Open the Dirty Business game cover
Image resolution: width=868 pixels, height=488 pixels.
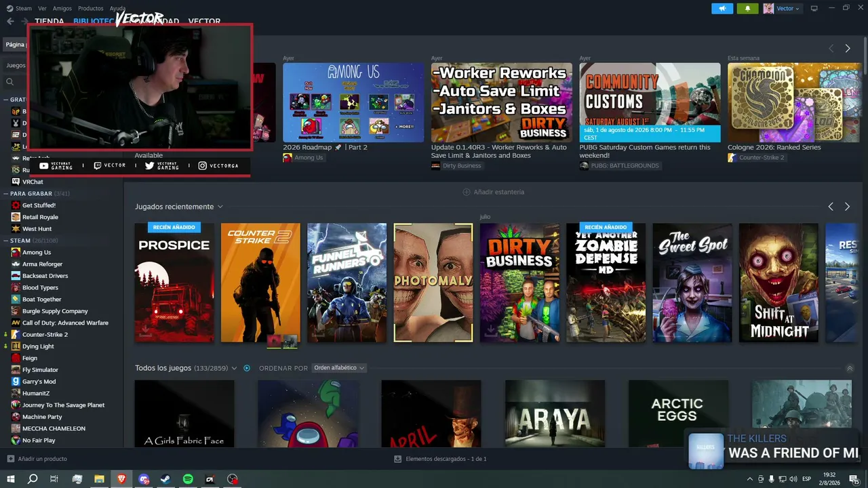pyautogui.click(x=519, y=283)
